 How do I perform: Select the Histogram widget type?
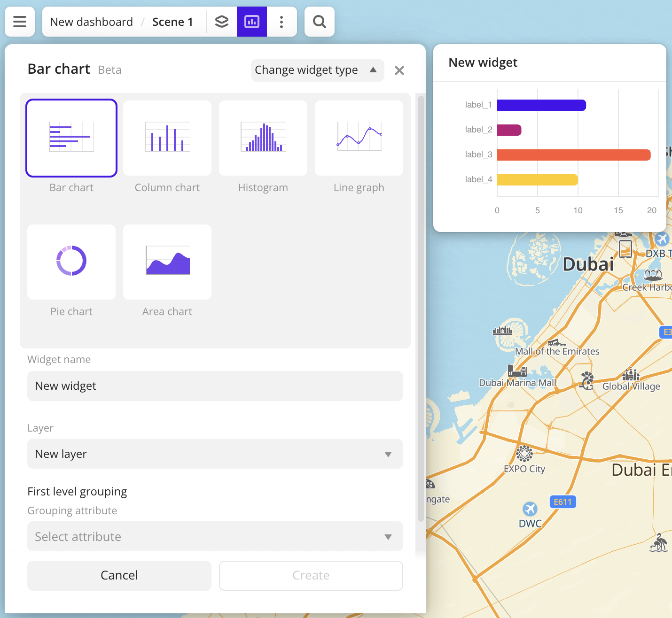[x=263, y=138]
